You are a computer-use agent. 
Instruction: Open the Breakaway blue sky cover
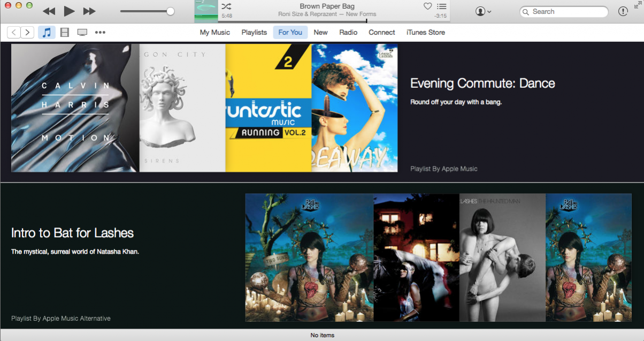click(355, 108)
